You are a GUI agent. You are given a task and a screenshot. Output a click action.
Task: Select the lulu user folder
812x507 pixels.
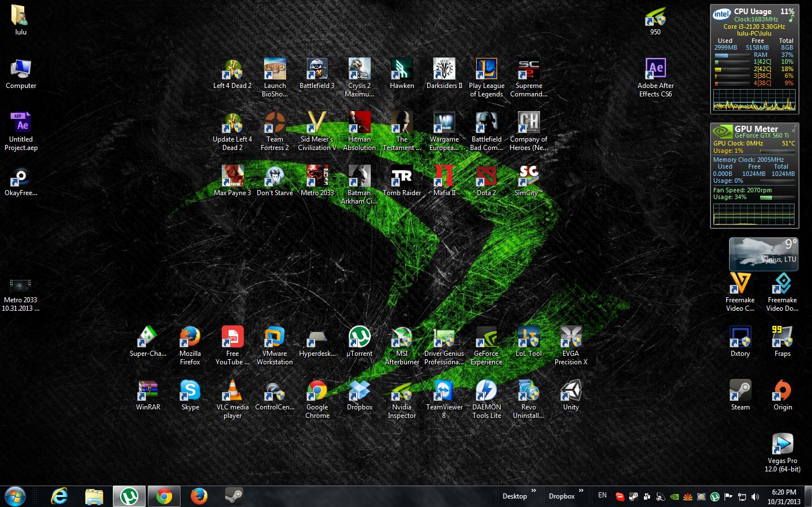click(21, 20)
